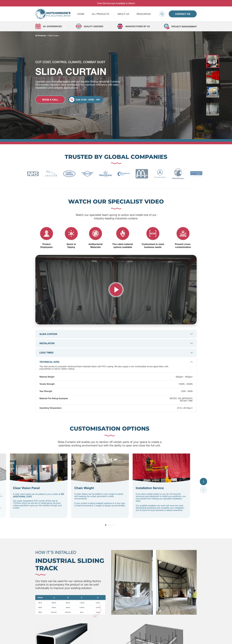Image resolution: width=232 pixels, height=644 pixels.
Task: Click the Antibacterial Materials icon
Action: coord(95,234)
